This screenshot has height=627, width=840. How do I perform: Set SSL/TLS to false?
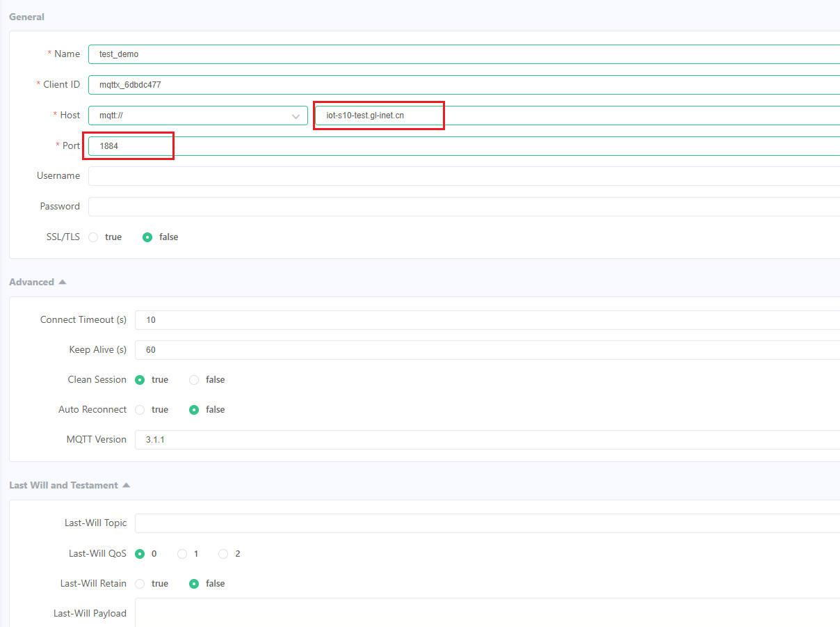[147, 237]
